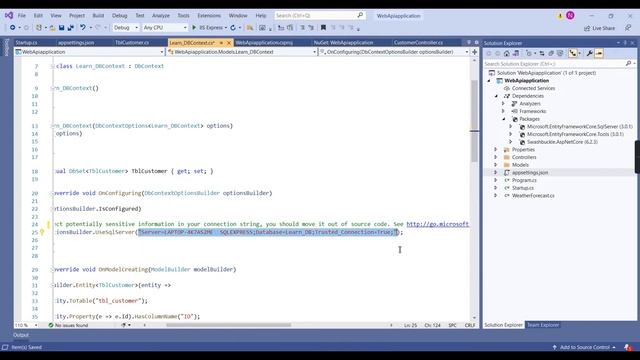This screenshot has width=640, height=360.
Task: Click the Save icon in the toolbar
Action: click(61, 28)
